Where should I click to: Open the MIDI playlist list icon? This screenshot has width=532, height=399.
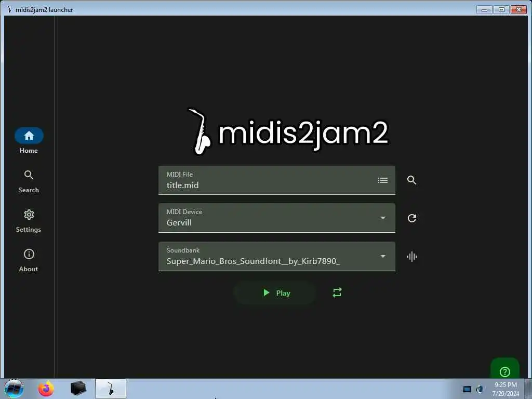point(383,180)
